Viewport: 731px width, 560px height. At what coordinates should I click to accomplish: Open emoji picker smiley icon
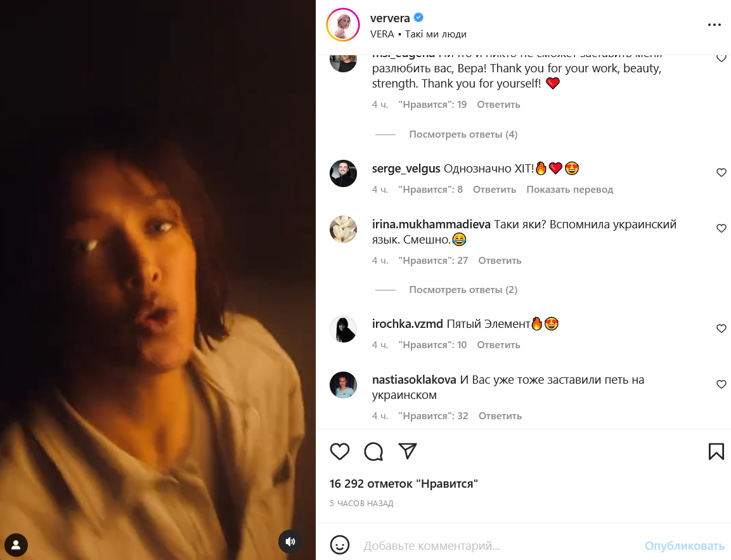point(339,545)
